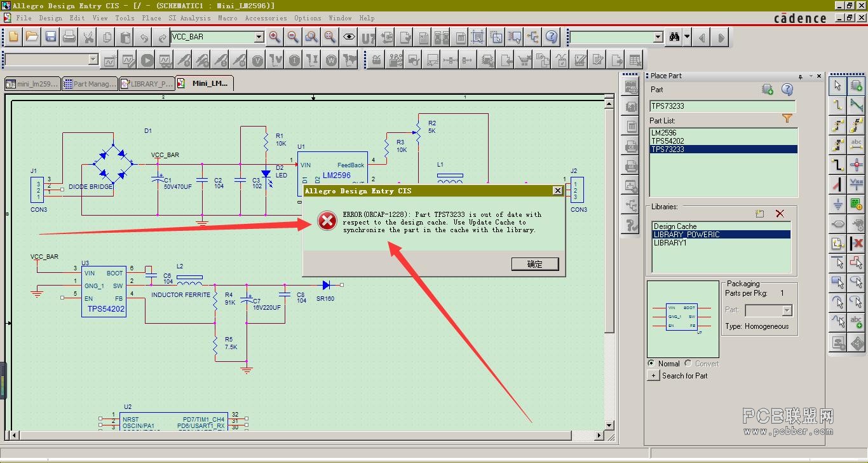The width and height of the screenshot is (868, 463).
Task: Click the binoculars Find icon
Action: (x=674, y=38)
